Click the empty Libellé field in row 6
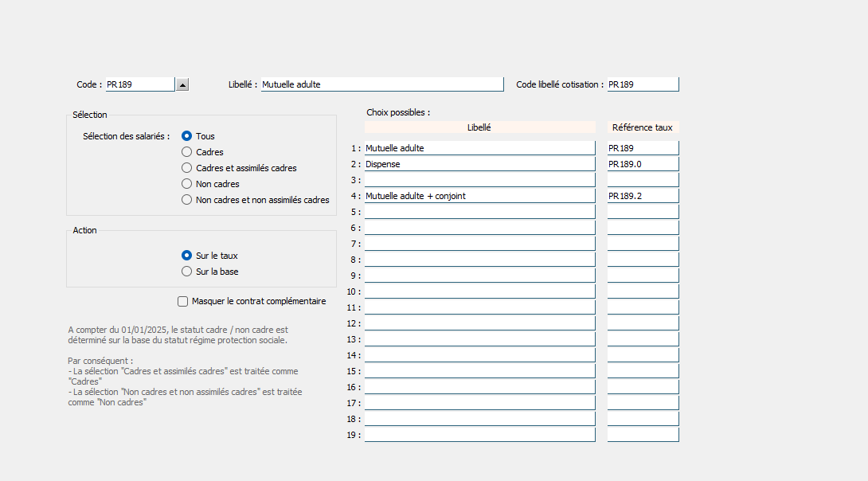The height and width of the screenshot is (481, 868). point(479,228)
